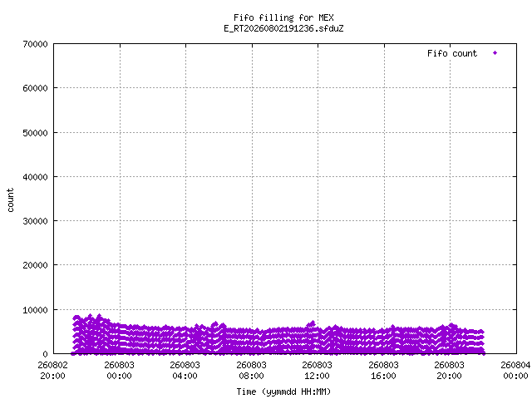
Task: Click the y-axis tick 60000
Action: [35, 88]
